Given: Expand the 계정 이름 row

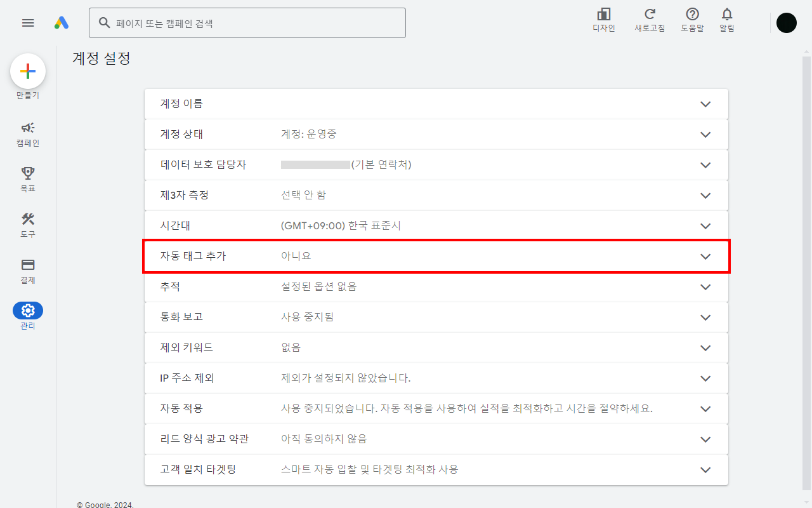Looking at the screenshot, I should click(x=705, y=104).
